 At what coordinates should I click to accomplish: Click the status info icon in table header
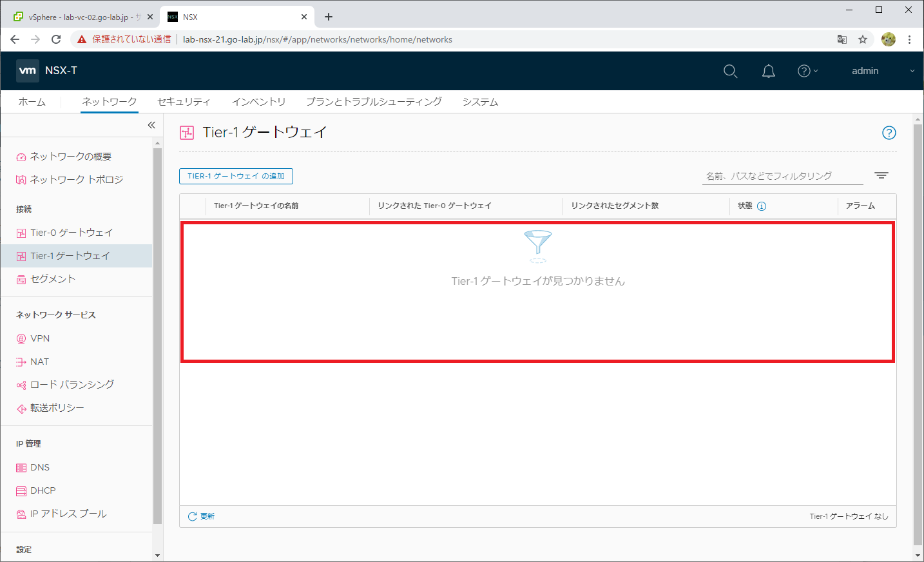pyautogui.click(x=762, y=206)
